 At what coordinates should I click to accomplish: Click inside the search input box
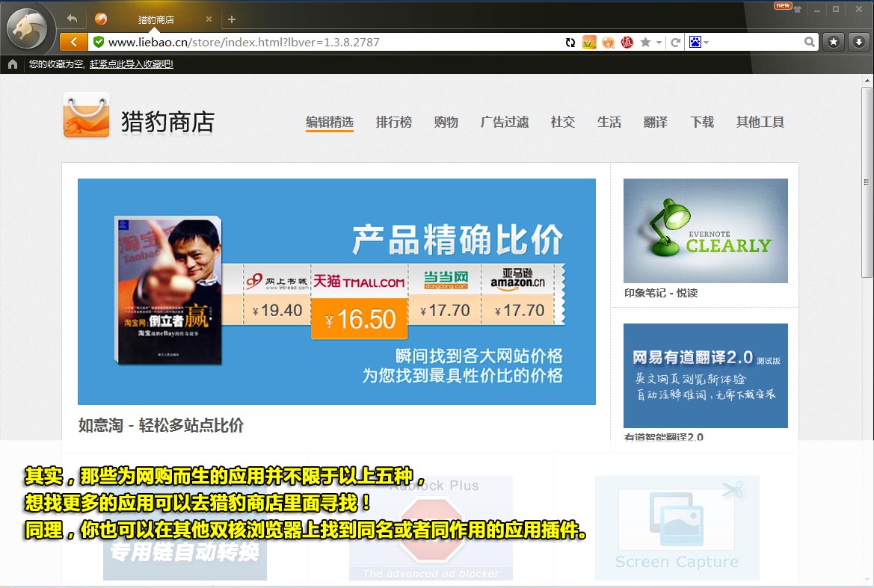[x=756, y=42]
